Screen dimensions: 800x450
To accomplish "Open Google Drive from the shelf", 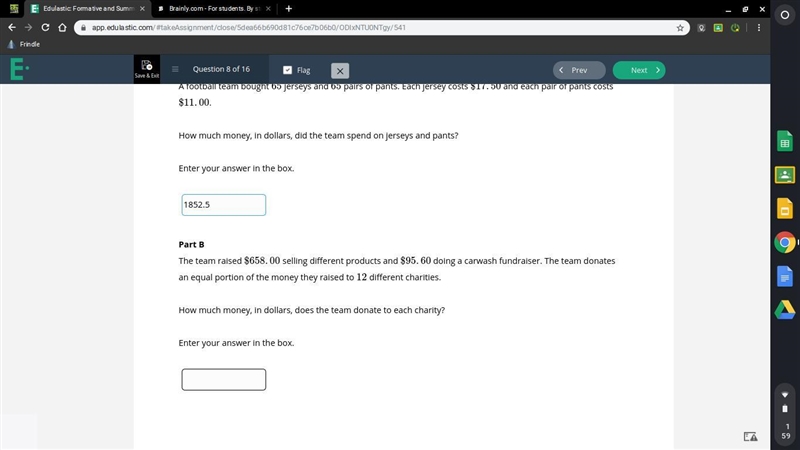I will point(785,310).
